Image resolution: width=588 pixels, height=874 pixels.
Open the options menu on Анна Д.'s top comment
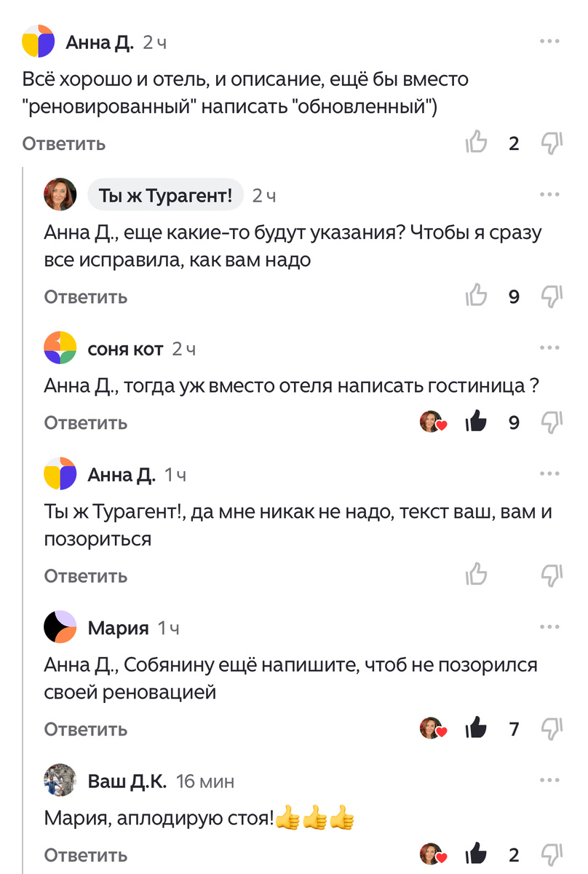[549, 42]
